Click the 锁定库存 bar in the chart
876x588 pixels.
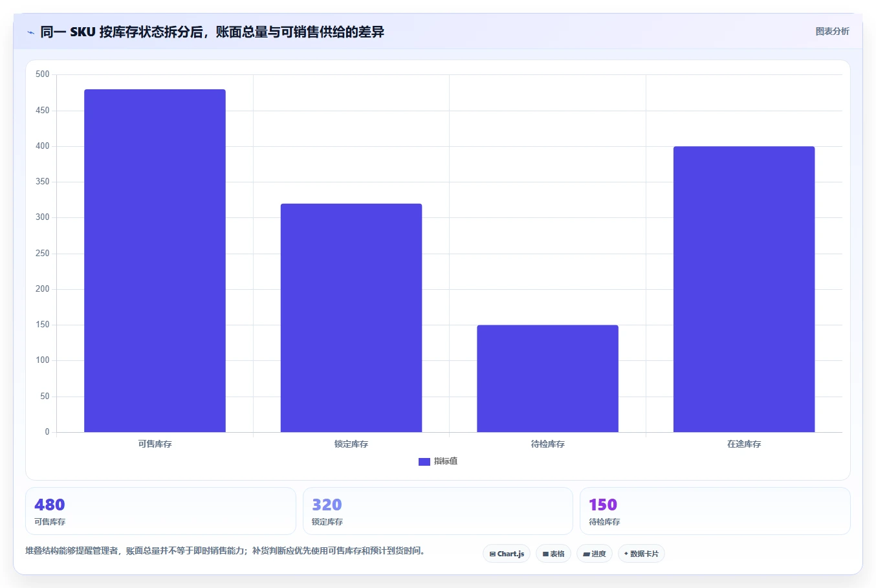pyautogui.click(x=351, y=318)
